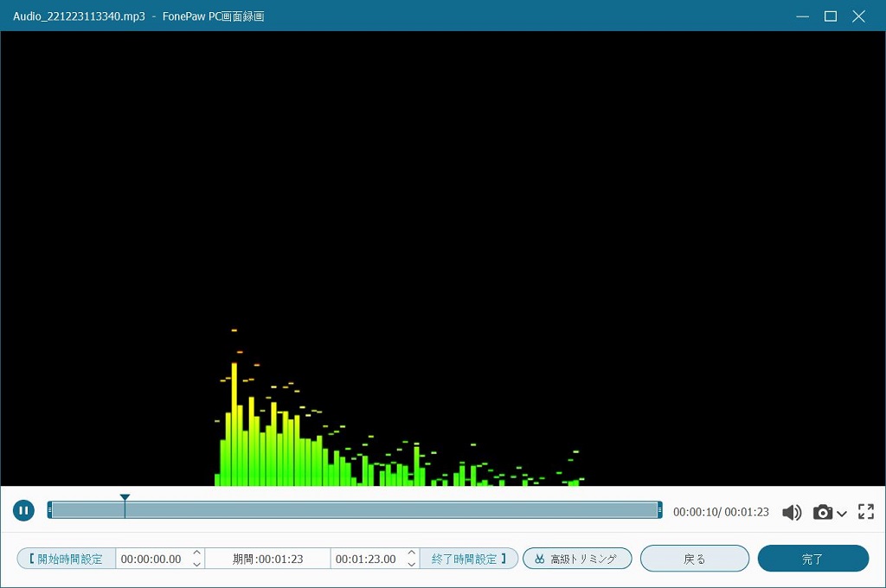Pause the audio playback
The image size is (886, 588).
pos(23,511)
